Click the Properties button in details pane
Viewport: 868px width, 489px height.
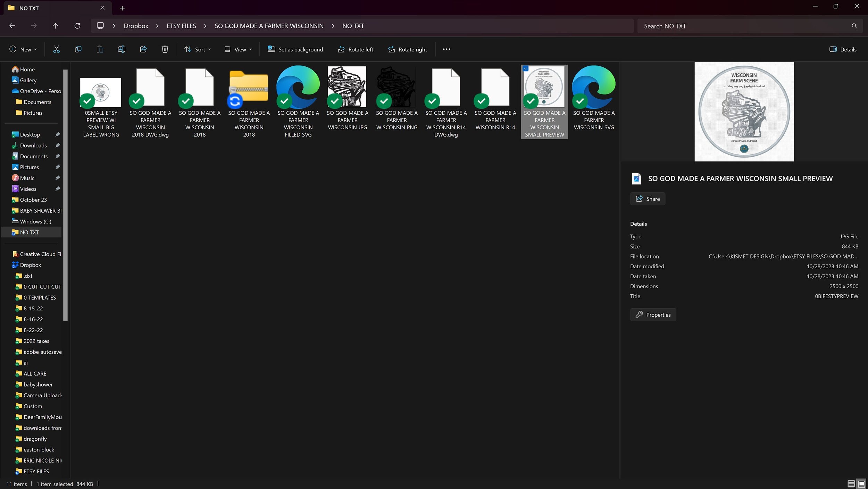[x=653, y=315]
